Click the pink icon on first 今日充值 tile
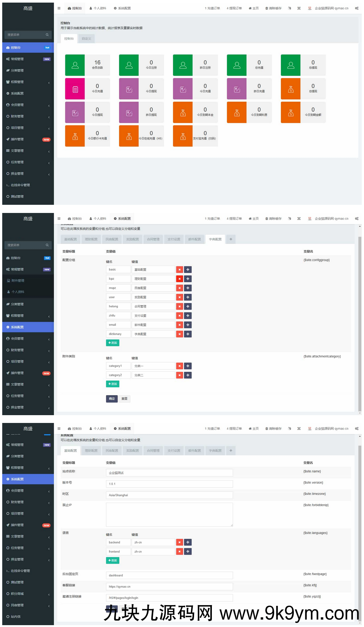This screenshot has width=364, height=627. [75, 89]
